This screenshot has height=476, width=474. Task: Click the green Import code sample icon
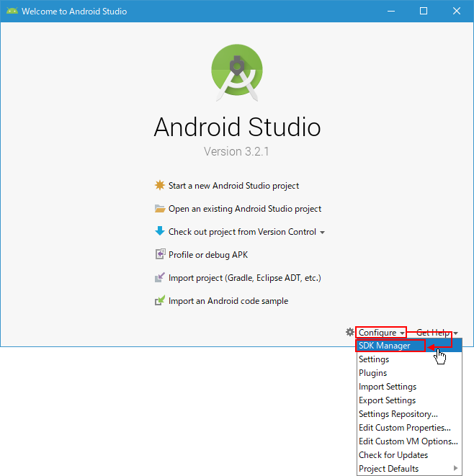pos(160,300)
